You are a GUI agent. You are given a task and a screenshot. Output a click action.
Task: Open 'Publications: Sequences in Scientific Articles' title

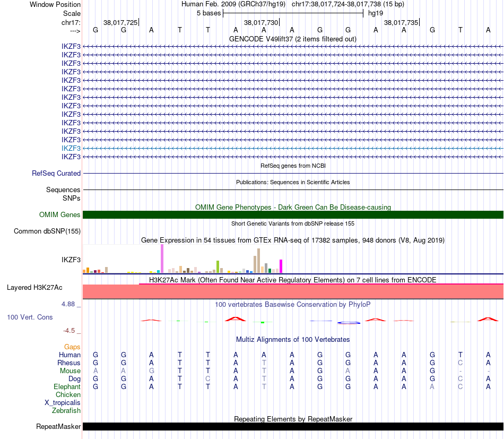tap(293, 182)
